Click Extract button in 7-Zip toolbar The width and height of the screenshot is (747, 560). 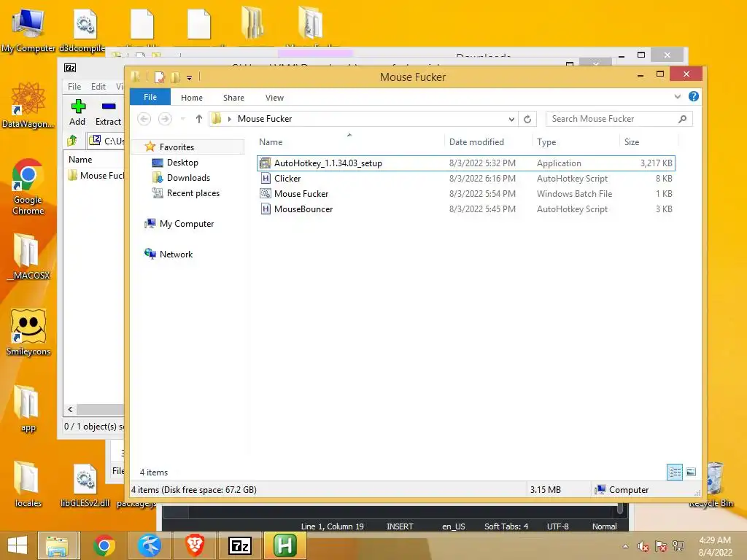108,112
